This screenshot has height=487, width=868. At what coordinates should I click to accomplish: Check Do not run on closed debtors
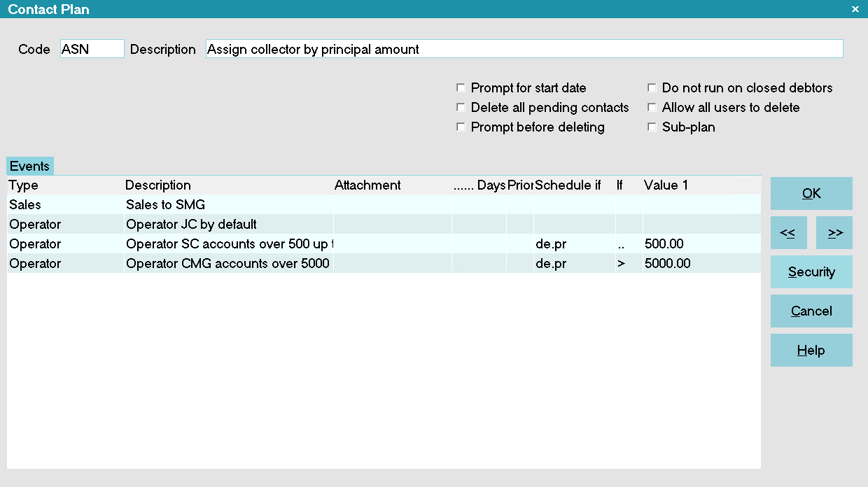tap(652, 88)
